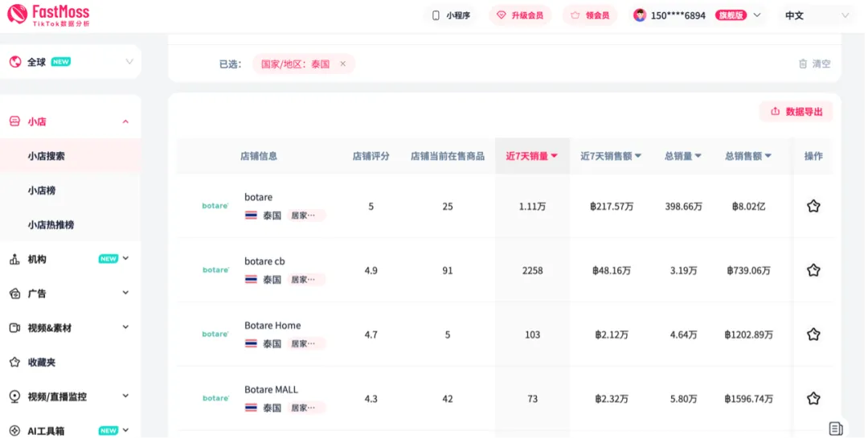This screenshot has width=868, height=439.
Task: Open the account dropdown next to 旗舰版
Action: coord(757,15)
